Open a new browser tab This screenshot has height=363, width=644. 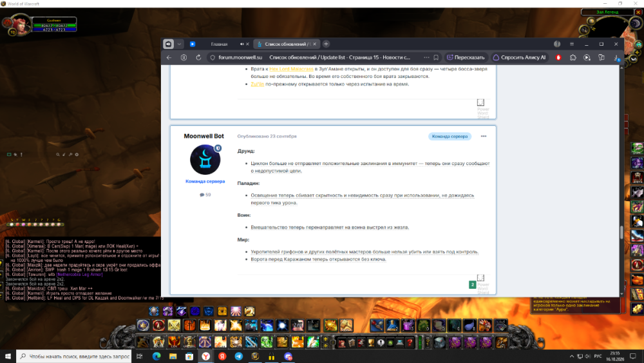coord(326,44)
